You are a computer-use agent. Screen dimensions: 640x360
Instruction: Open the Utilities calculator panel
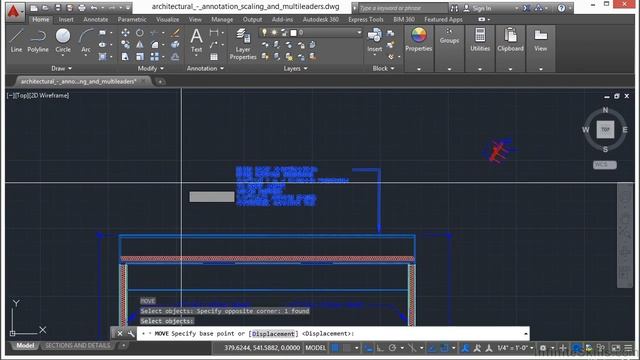coord(480,40)
